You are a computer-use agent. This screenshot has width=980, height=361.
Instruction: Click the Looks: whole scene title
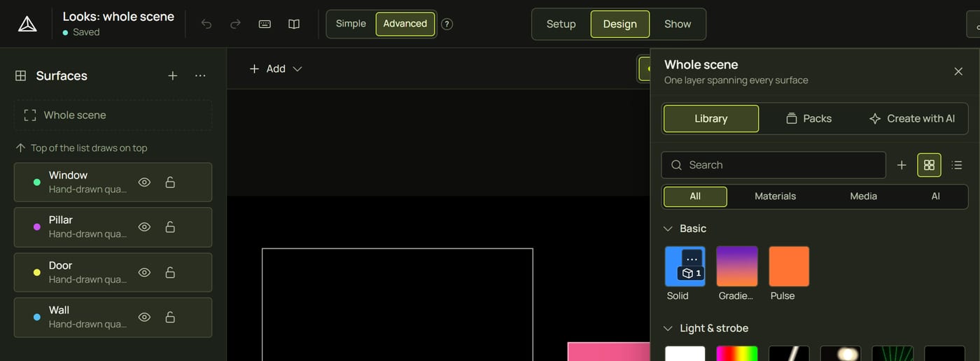(x=118, y=17)
